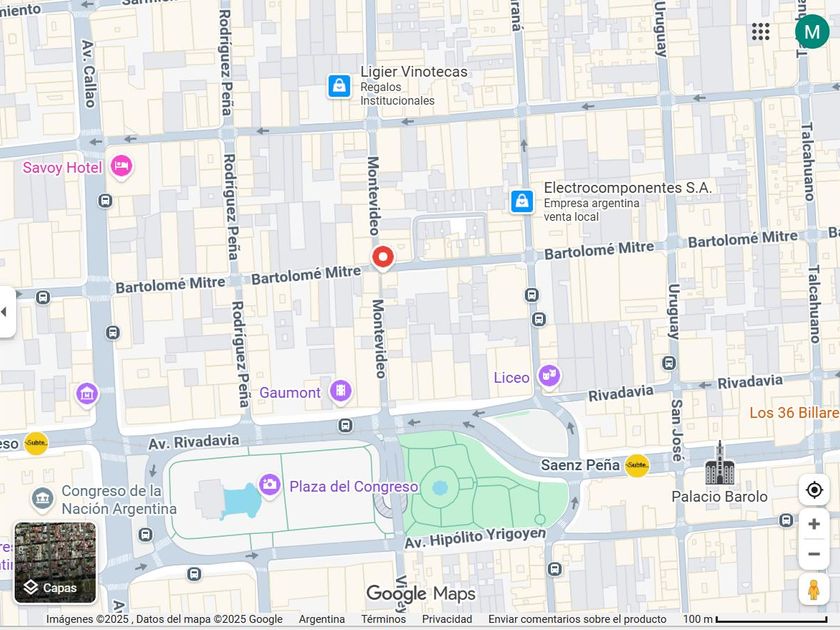Zoom in on the map

[x=814, y=524]
